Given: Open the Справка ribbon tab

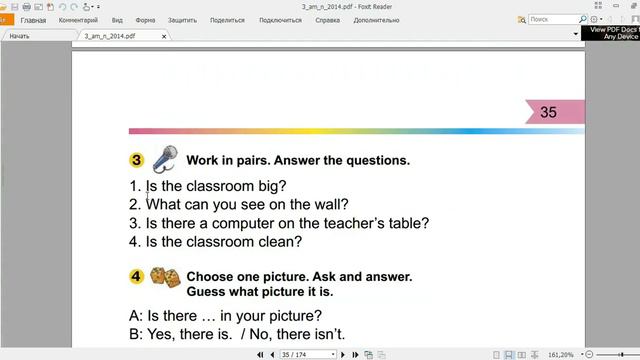Looking at the screenshot, I should [x=327, y=20].
